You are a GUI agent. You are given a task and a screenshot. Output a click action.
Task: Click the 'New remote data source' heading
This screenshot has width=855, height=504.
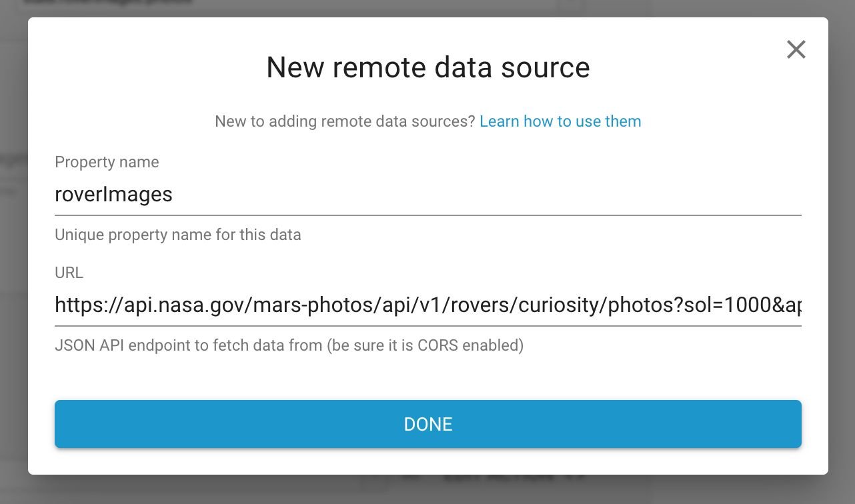click(x=427, y=68)
